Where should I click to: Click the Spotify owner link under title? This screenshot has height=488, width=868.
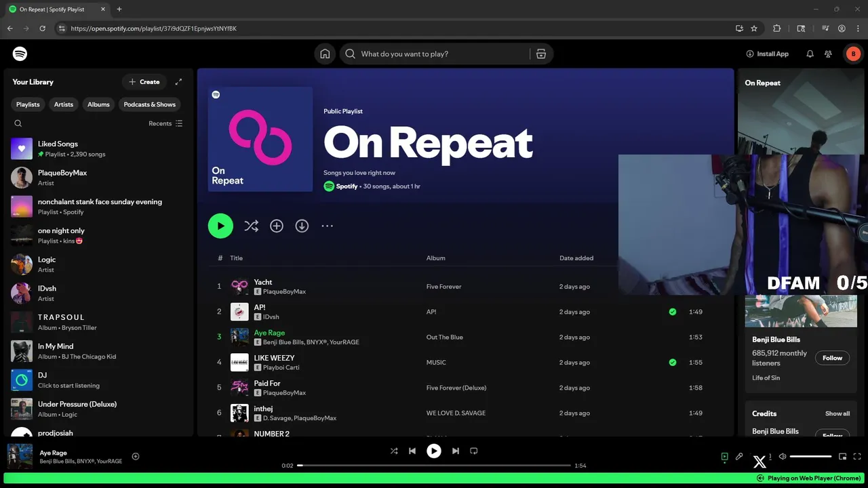[347, 186]
